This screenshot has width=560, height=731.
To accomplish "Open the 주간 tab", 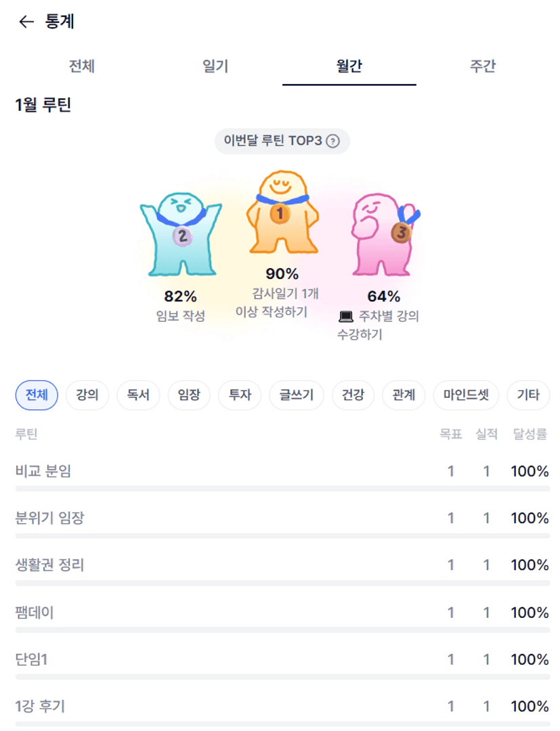I will point(483,66).
